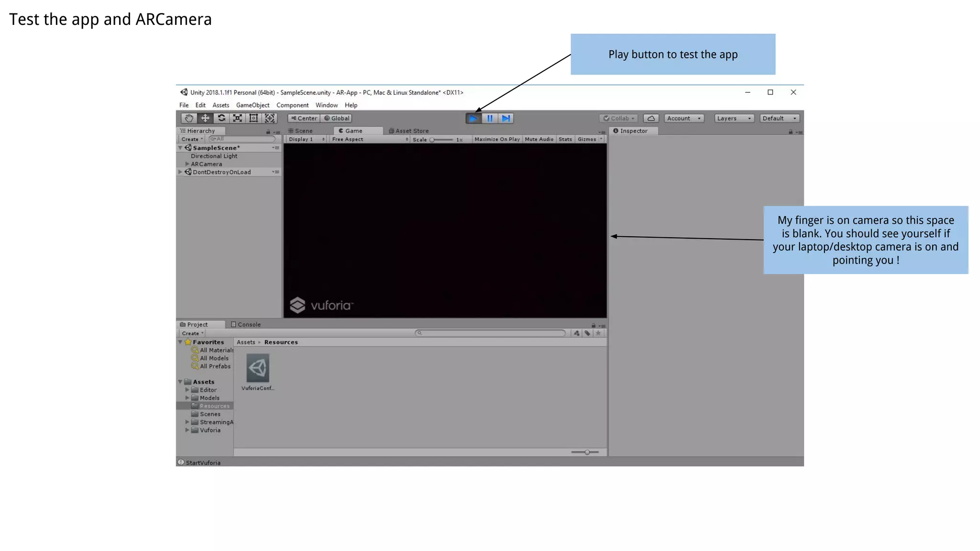980x551 pixels.
Task: Select the Move tool
Action: click(x=205, y=118)
